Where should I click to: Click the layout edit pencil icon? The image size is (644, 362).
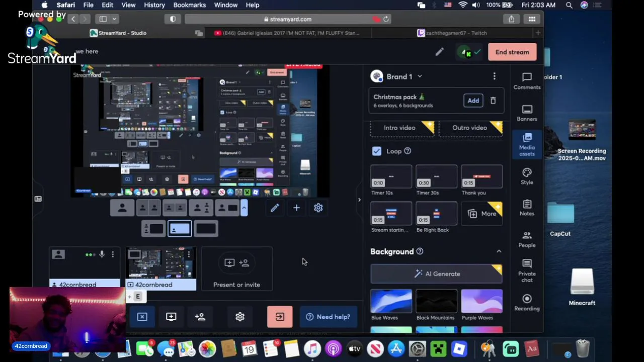[275, 208]
